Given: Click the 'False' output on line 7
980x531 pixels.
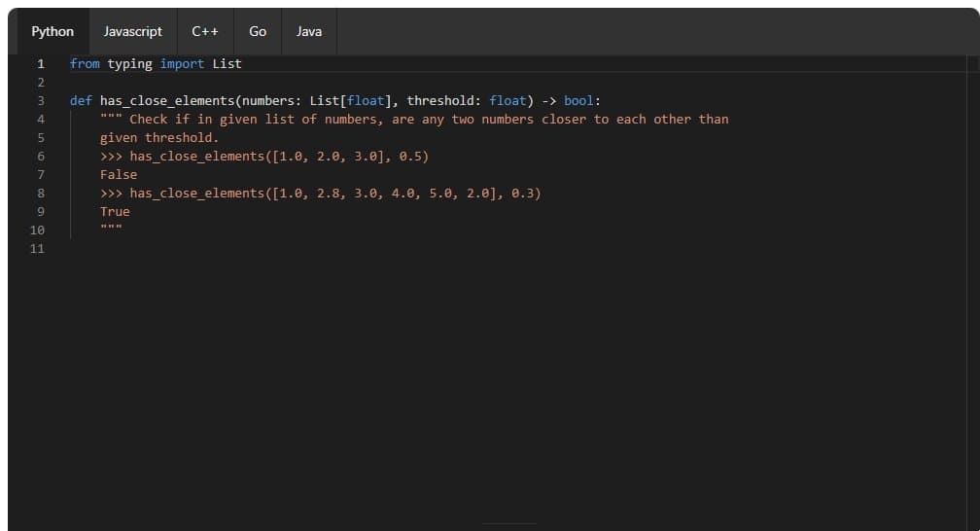Looking at the screenshot, I should (119, 174).
